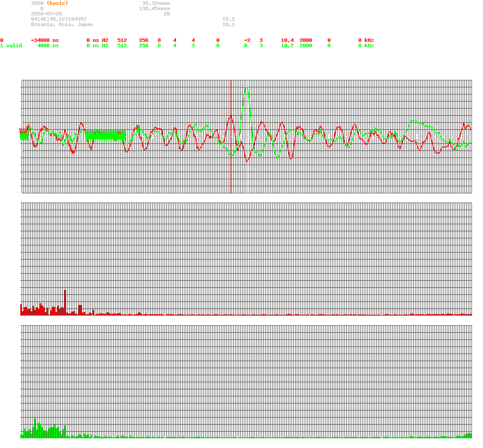Click the red '0 ns H2' entry
483x448 pixels.
tap(97, 41)
